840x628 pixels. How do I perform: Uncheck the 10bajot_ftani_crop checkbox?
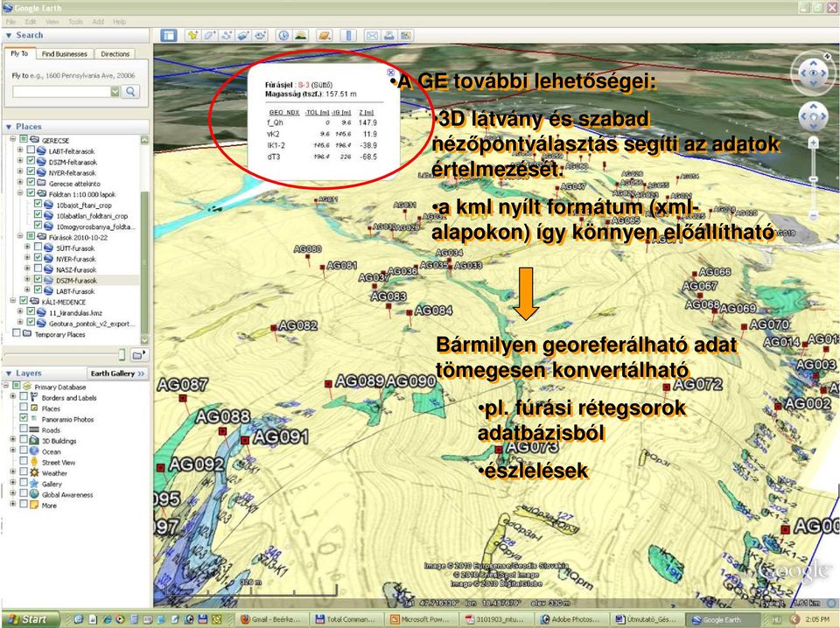point(38,204)
